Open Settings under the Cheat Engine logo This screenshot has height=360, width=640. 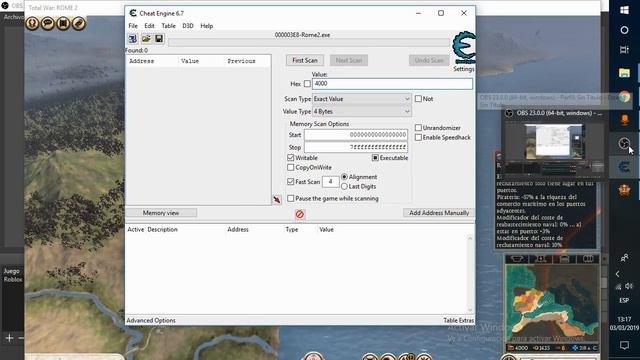coord(464,69)
